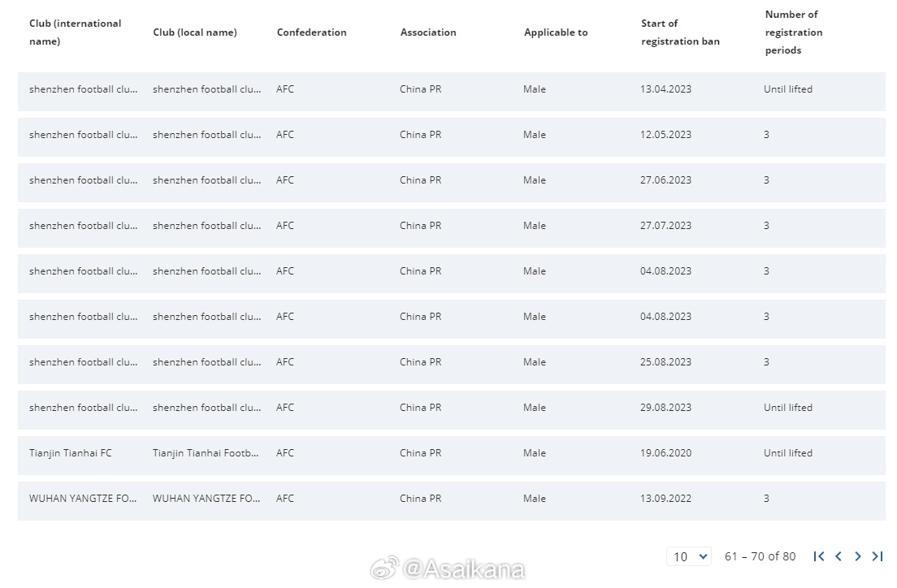Screen dimensions: 897x588
Task: Go to the next page of results
Action: coord(857,556)
